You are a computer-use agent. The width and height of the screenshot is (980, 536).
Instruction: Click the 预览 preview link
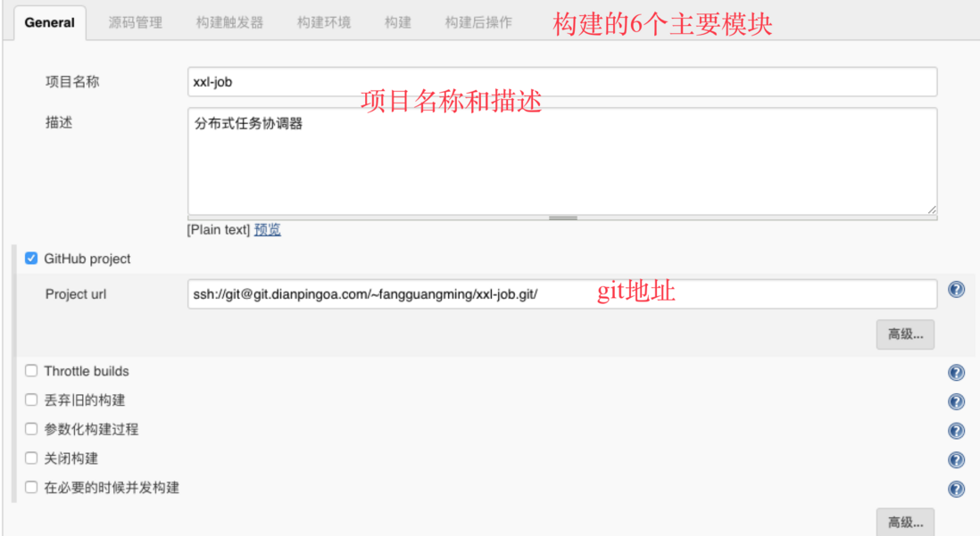point(268,230)
